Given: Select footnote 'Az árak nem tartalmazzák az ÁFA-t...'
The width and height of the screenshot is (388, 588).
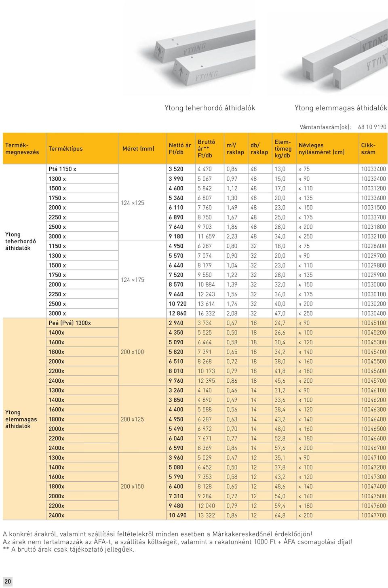Looking at the screenshot, I should pyautogui.click(x=178, y=542).
